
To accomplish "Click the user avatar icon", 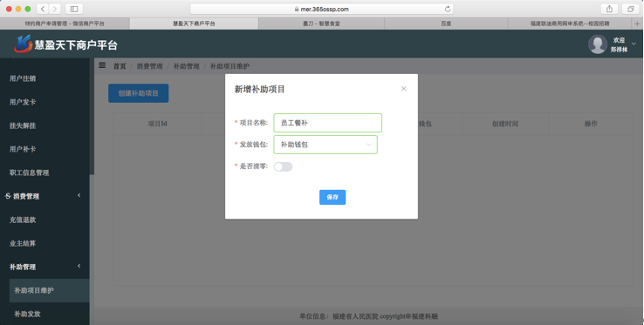I will [x=598, y=44].
